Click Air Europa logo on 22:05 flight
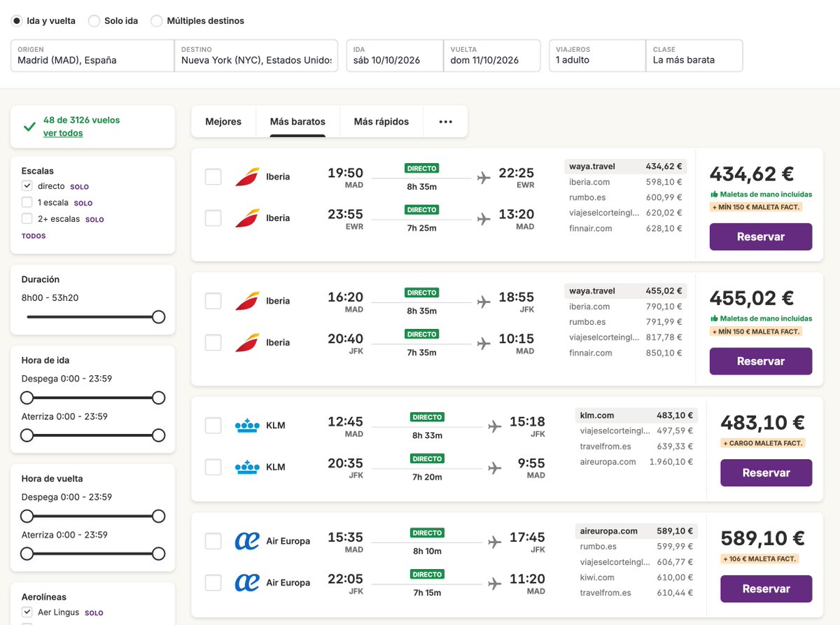Image resolution: width=840 pixels, height=625 pixels. point(247,582)
